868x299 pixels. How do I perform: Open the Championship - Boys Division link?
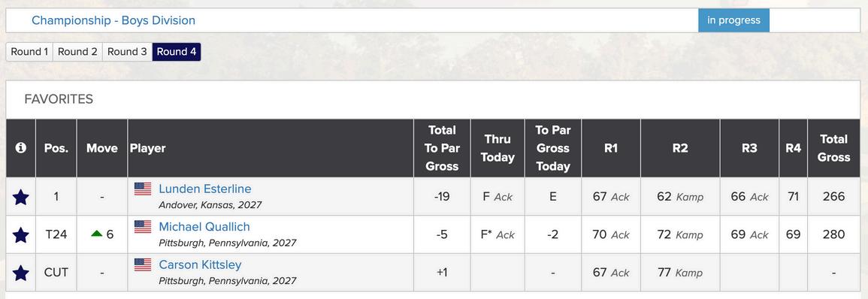click(x=113, y=20)
